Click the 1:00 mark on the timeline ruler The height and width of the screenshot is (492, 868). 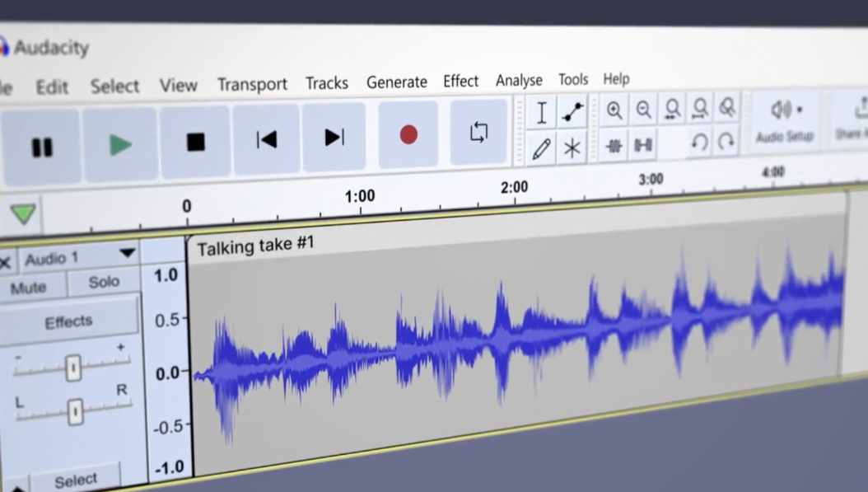[x=360, y=196]
